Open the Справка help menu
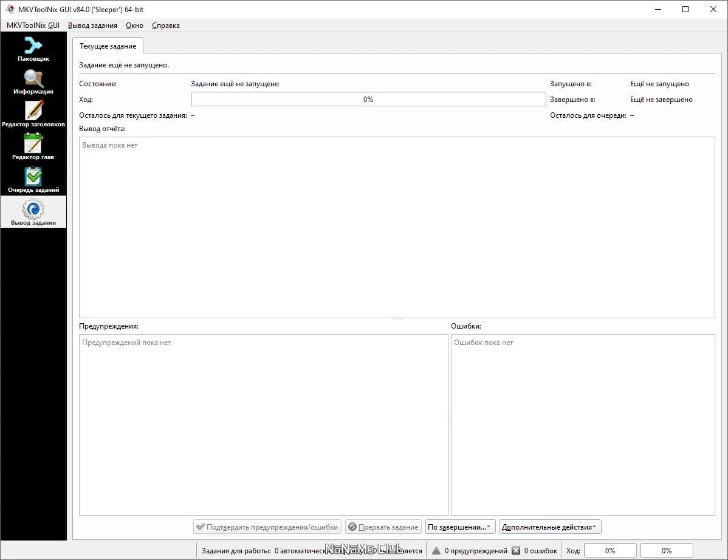 (x=166, y=26)
